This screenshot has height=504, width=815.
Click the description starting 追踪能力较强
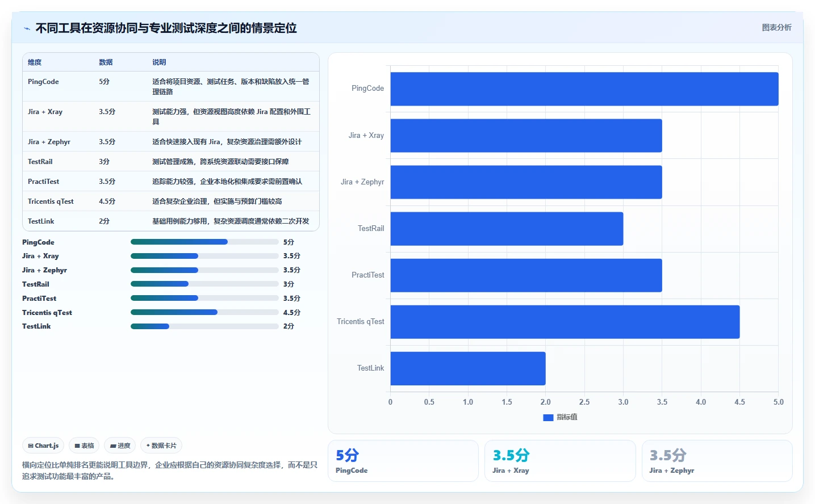(x=227, y=182)
